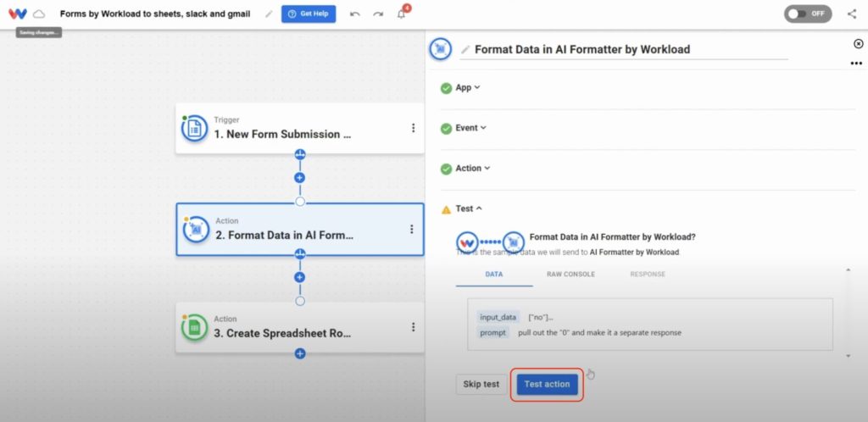Edit workflow name with pencil icon
The image size is (868, 422).
tap(269, 14)
